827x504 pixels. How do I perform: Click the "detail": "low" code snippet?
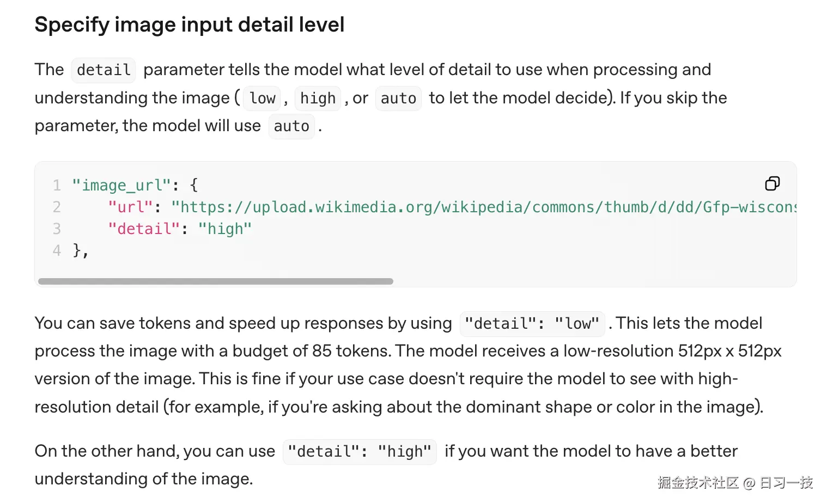point(532,323)
